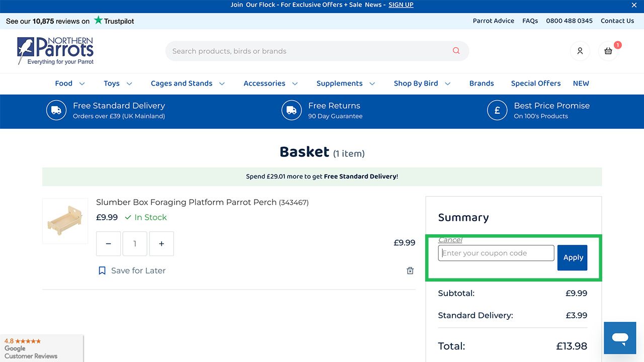
Task: Click the search magnifier icon
Action: [x=456, y=51]
